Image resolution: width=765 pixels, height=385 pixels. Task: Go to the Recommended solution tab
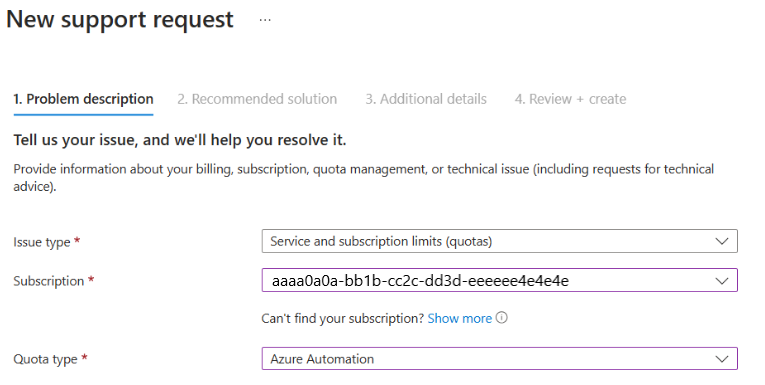(257, 99)
